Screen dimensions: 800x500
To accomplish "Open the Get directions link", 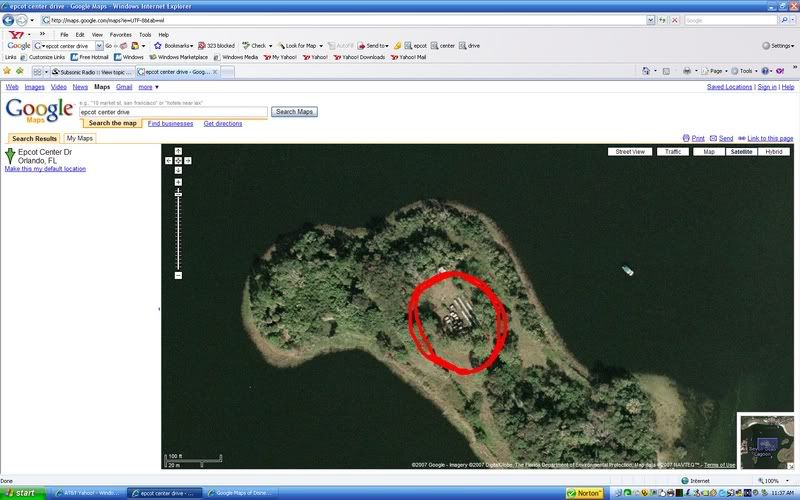I will pos(223,123).
